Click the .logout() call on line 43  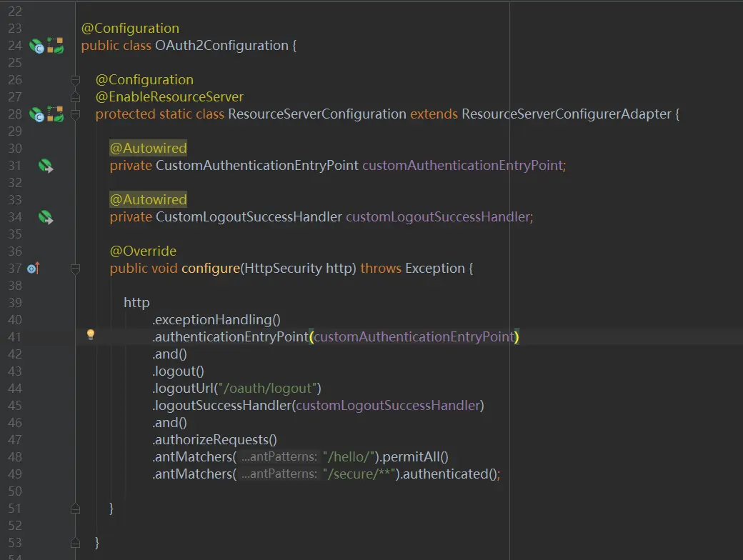click(178, 371)
